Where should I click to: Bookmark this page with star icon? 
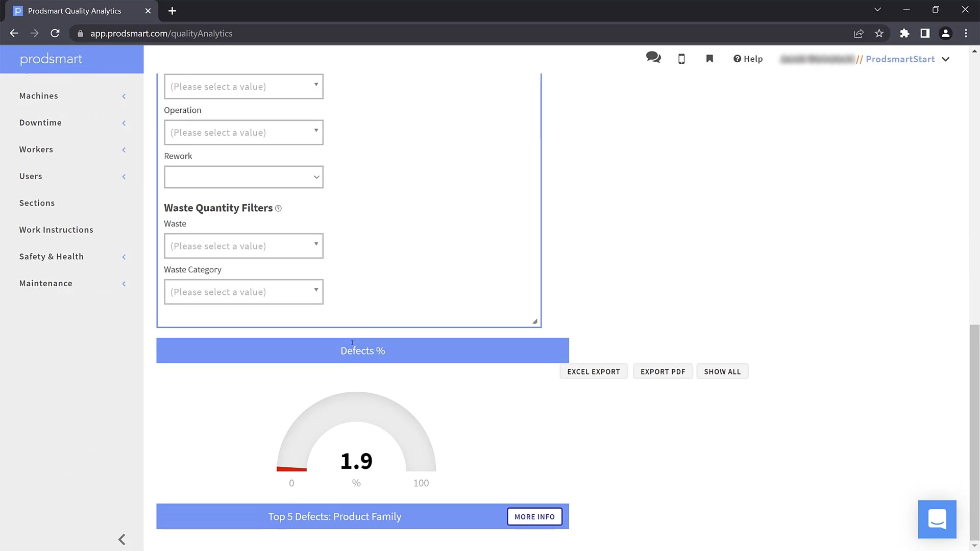tap(879, 33)
